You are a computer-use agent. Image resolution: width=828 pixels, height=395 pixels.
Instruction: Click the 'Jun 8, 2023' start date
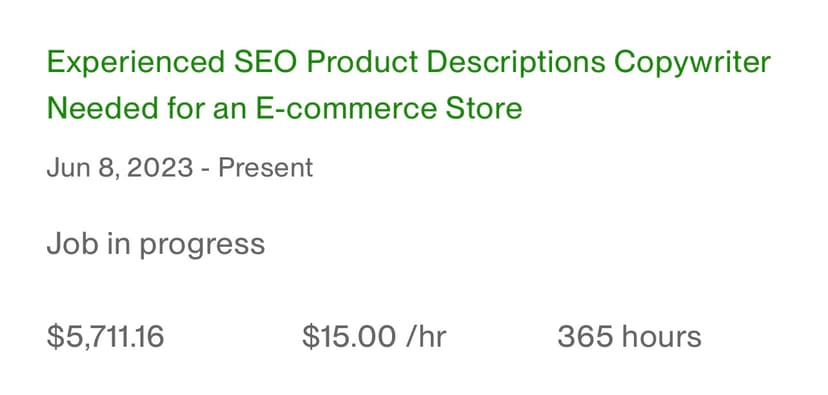[120, 168]
